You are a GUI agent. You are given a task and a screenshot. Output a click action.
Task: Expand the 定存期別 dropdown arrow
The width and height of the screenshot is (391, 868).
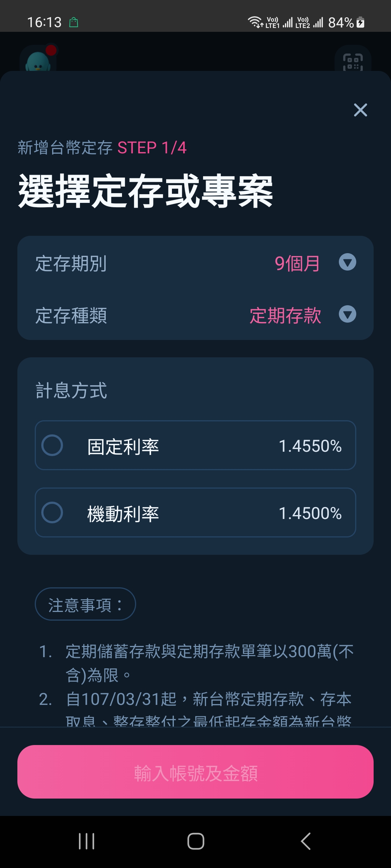[x=348, y=262]
